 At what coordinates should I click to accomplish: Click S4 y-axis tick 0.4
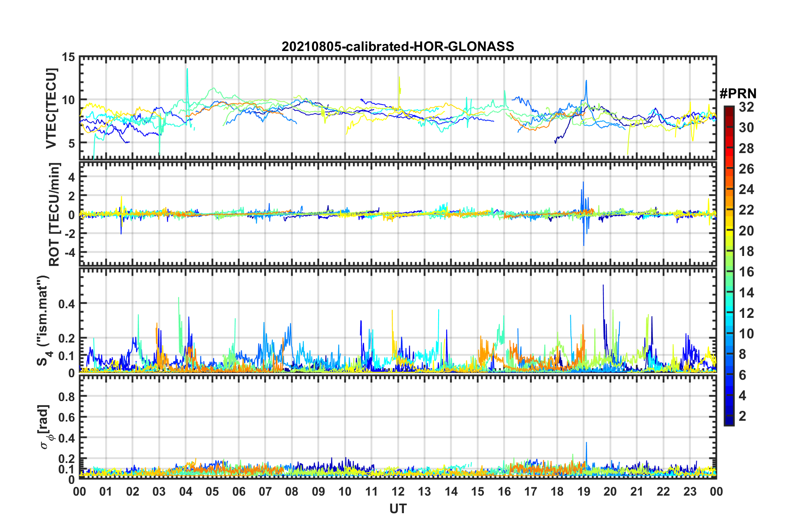point(67,304)
